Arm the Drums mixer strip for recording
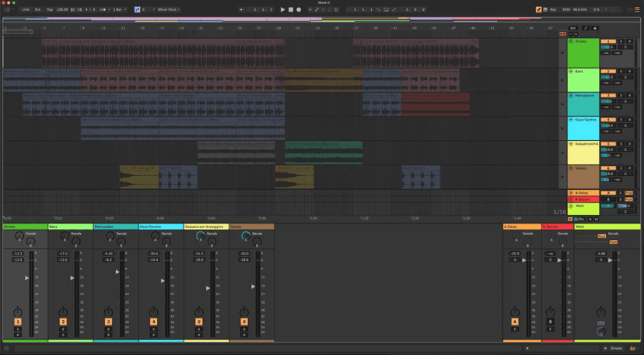 (18, 335)
